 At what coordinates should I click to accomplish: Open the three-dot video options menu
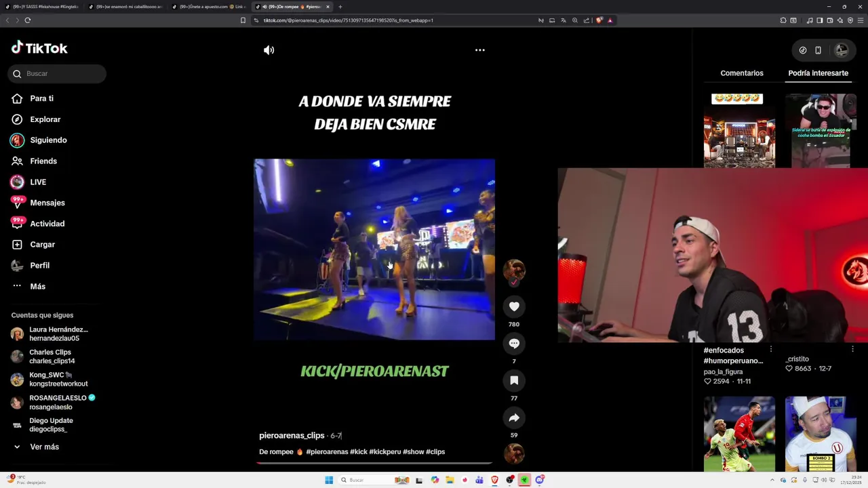tap(479, 50)
